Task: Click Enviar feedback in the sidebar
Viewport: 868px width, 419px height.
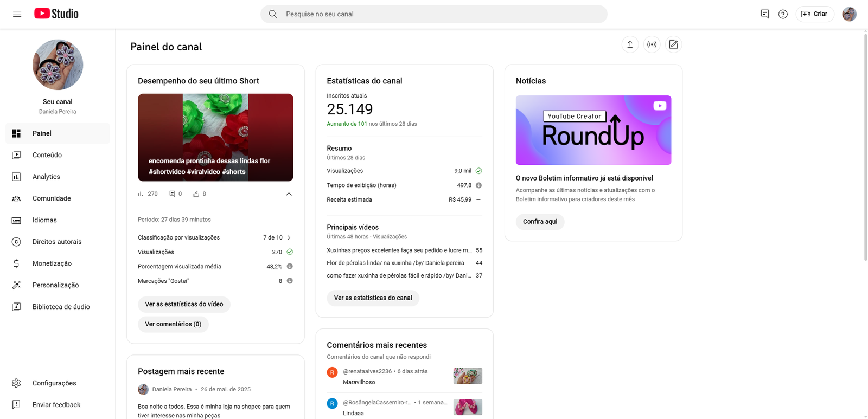Action: [58, 405]
